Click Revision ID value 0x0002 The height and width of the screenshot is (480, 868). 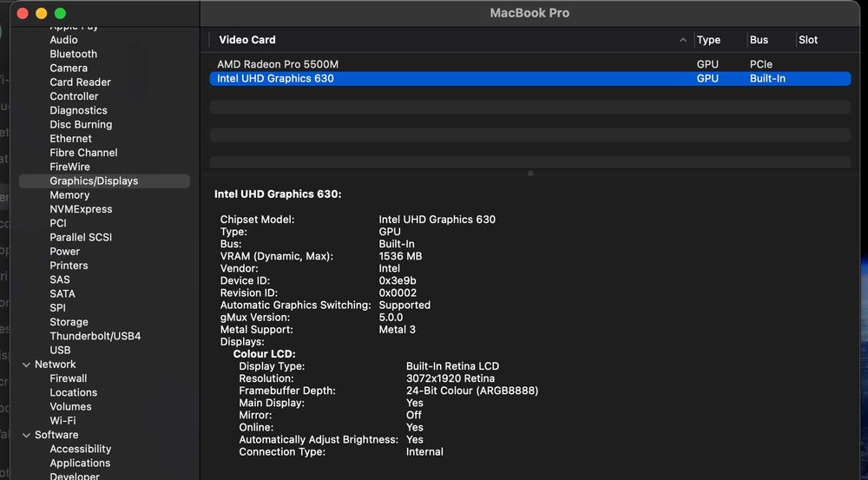pos(398,293)
